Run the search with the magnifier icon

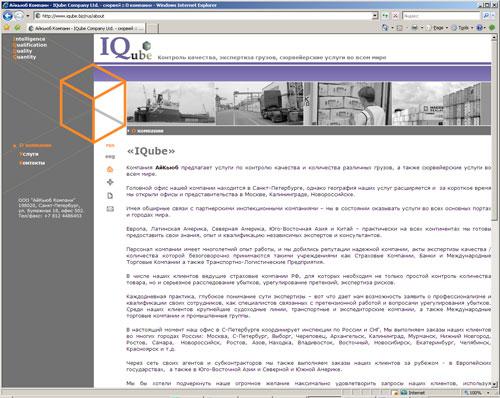[x=486, y=15]
